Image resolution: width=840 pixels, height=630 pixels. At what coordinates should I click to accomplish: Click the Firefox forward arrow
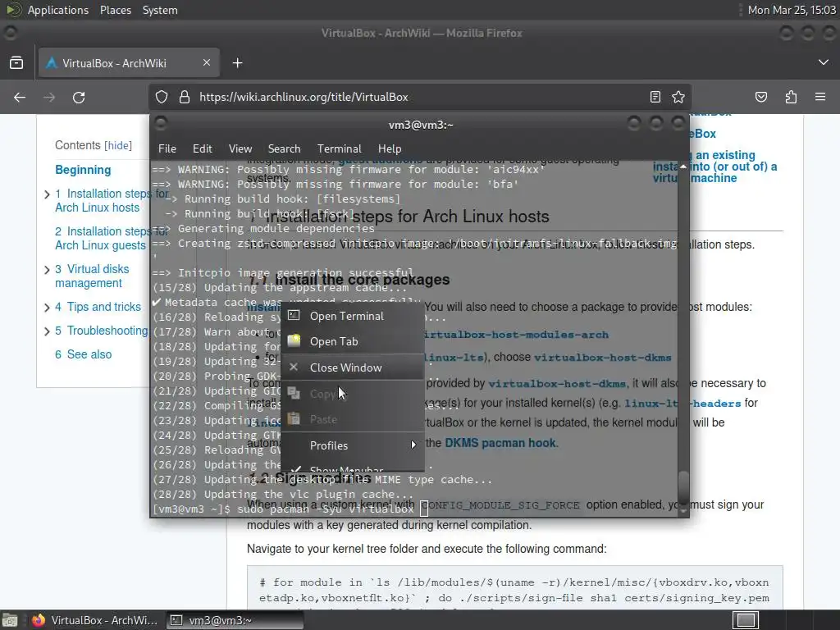pyautogui.click(x=49, y=97)
